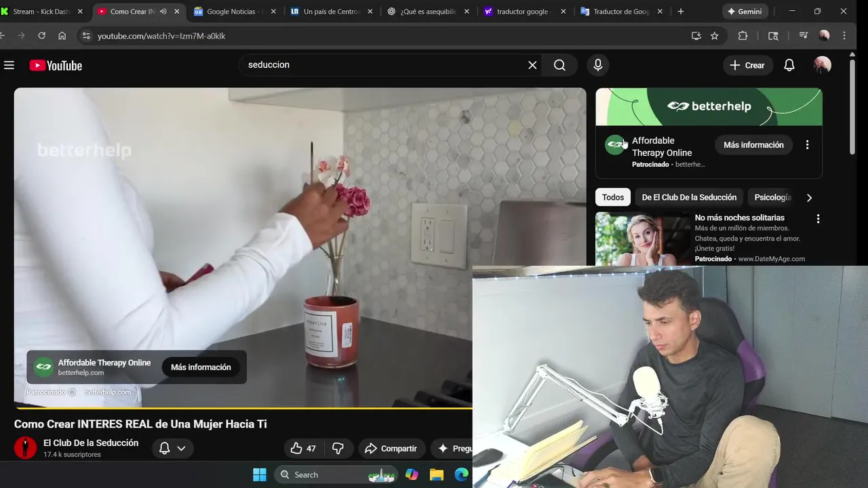
Task: Click the Compartir share button
Action: (x=391, y=449)
